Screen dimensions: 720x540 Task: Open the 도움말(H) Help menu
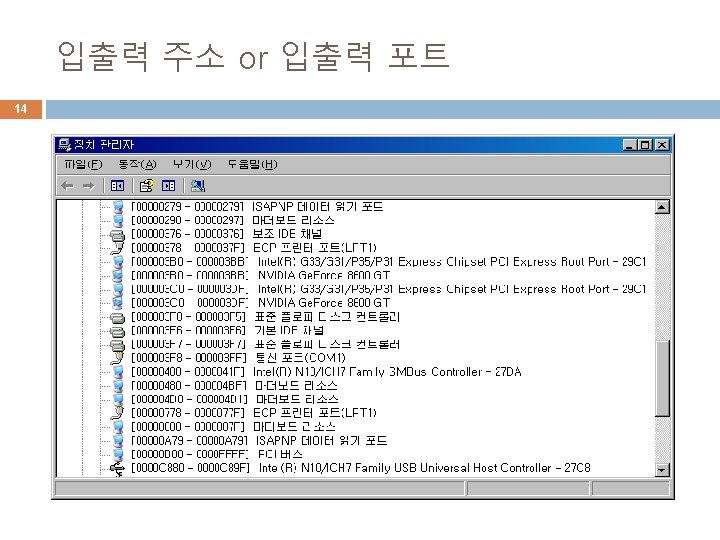pyautogui.click(x=253, y=164)
